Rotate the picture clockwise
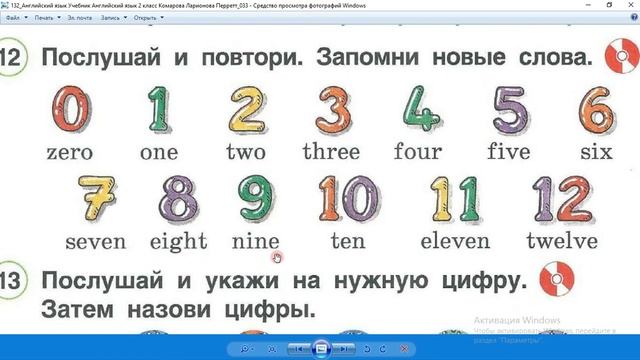Image resolution: width=640 pixels, height=360 pixels. [383, 349]
